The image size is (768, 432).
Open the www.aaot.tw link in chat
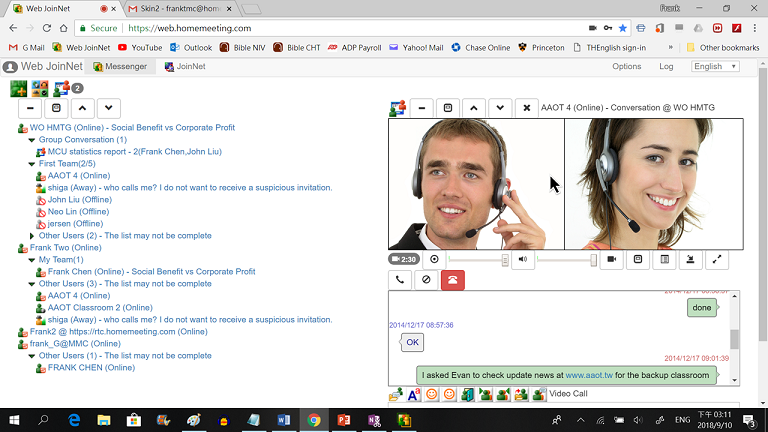[x=588, y=375]
